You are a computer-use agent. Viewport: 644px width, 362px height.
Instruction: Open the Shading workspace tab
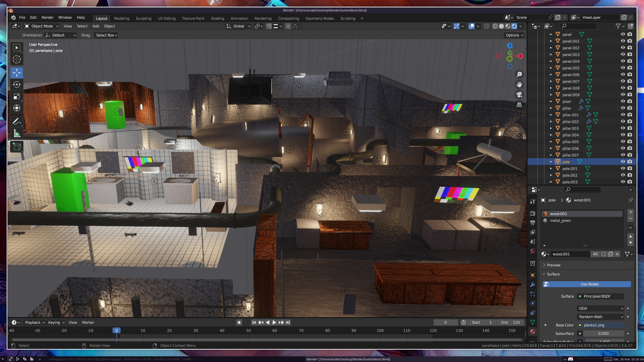point(217,18)
